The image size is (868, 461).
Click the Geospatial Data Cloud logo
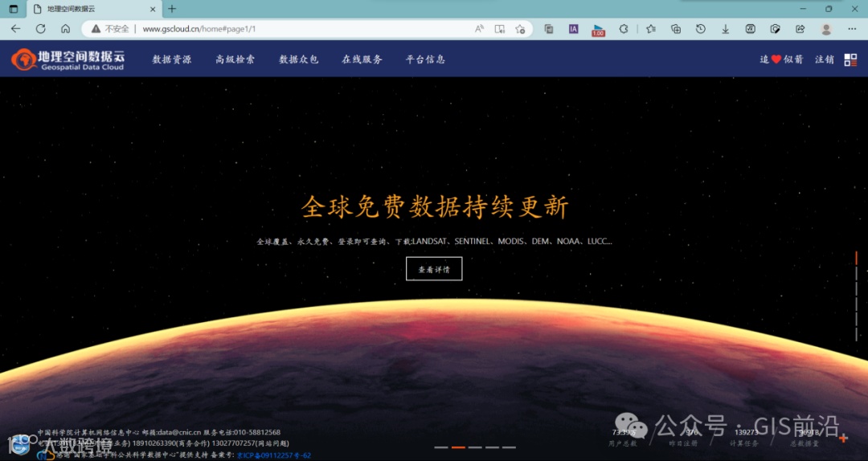[x=68, y=59]
